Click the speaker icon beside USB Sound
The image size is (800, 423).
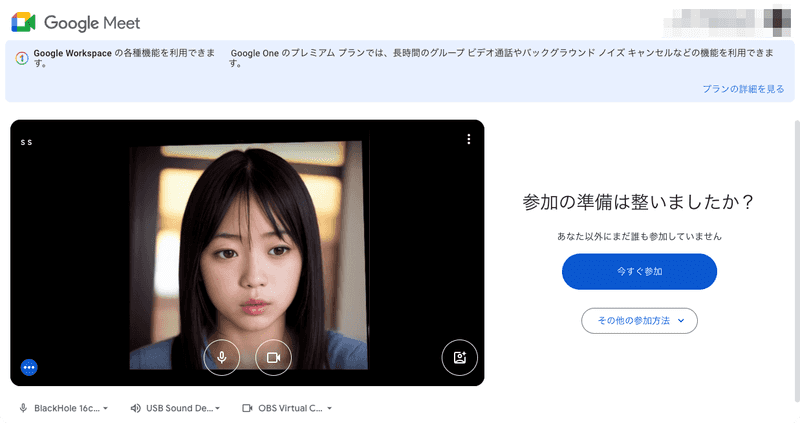pyautogui.click(x=135, y=408)
